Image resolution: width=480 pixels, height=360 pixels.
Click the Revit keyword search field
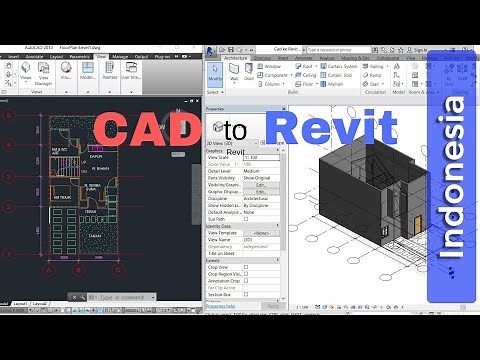(x=338, y=50)
